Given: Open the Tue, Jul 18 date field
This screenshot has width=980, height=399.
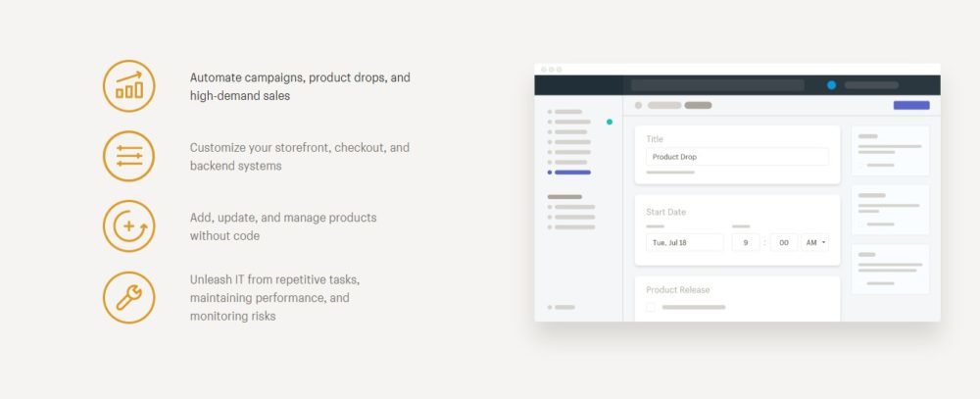Looking at the screenshot, I should coord(684,242).
